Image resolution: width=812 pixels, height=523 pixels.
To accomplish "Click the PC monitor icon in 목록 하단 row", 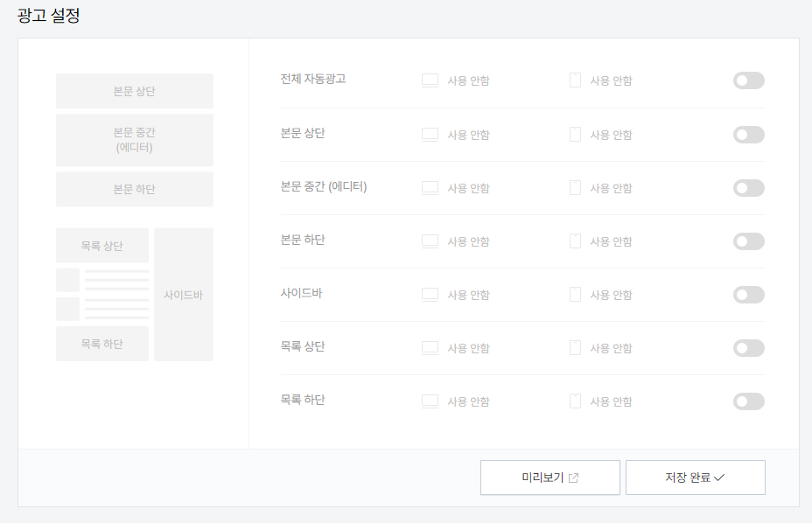I will click(430, 401).
